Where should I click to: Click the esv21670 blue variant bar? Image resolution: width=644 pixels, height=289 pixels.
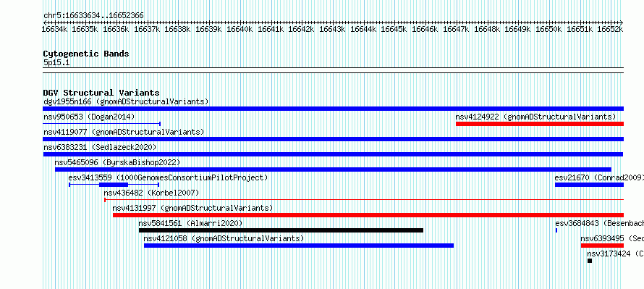[x=590, y=185]
